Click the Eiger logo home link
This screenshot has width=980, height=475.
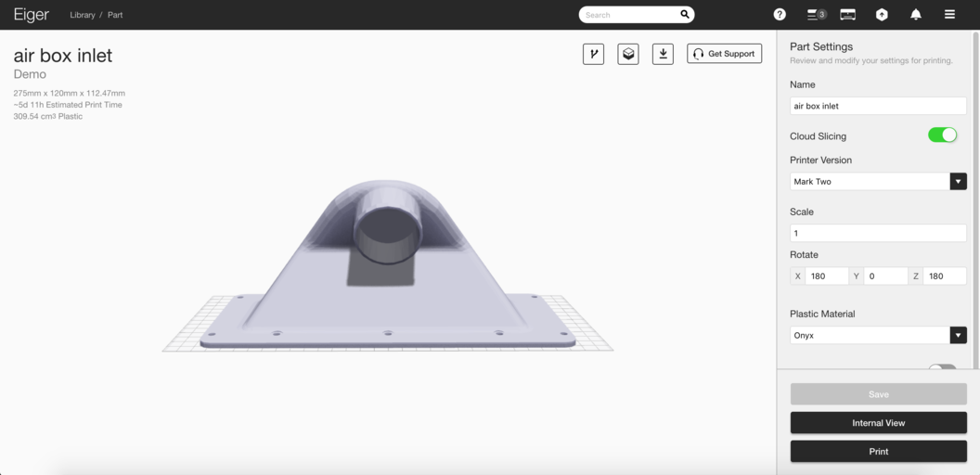tap(31, 15)
